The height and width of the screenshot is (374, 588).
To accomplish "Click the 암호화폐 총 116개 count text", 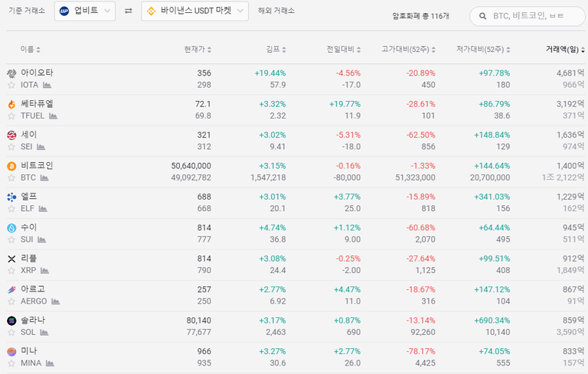I will 421,16.
